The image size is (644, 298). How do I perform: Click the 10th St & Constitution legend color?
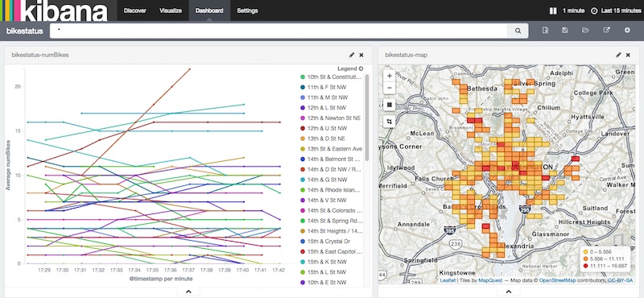303,77
